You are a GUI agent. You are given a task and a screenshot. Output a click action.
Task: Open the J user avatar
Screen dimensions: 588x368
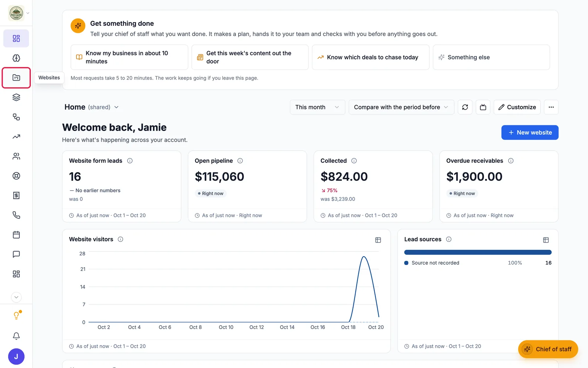[x=16, y=357]
